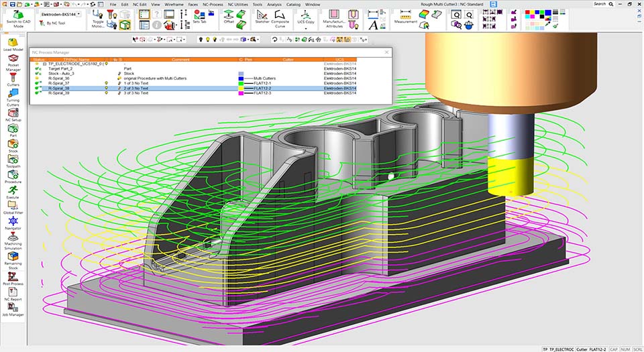Image resolution: width=644 pixels, height=352 pixels.
Task: Open the NC-Process menu
Action: [x=213, y=4]
